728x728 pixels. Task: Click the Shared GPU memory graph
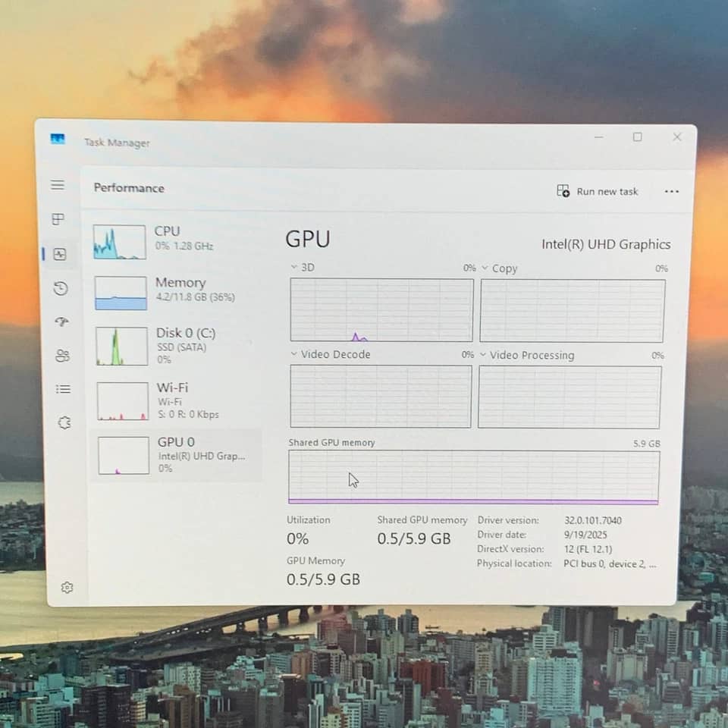(x=473, y=477)
